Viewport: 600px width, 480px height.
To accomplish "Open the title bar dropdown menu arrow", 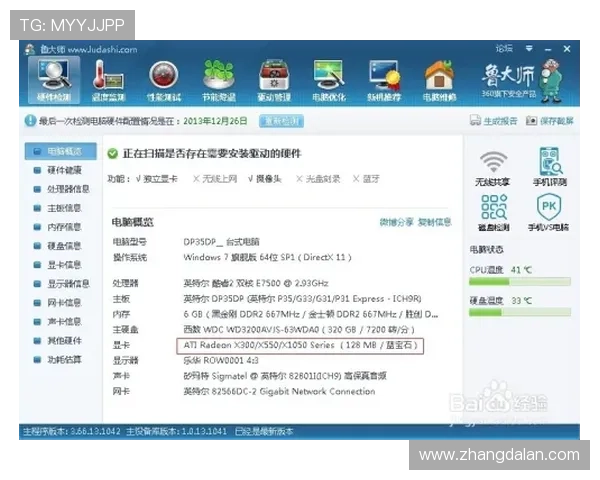I will pos(529,49).
